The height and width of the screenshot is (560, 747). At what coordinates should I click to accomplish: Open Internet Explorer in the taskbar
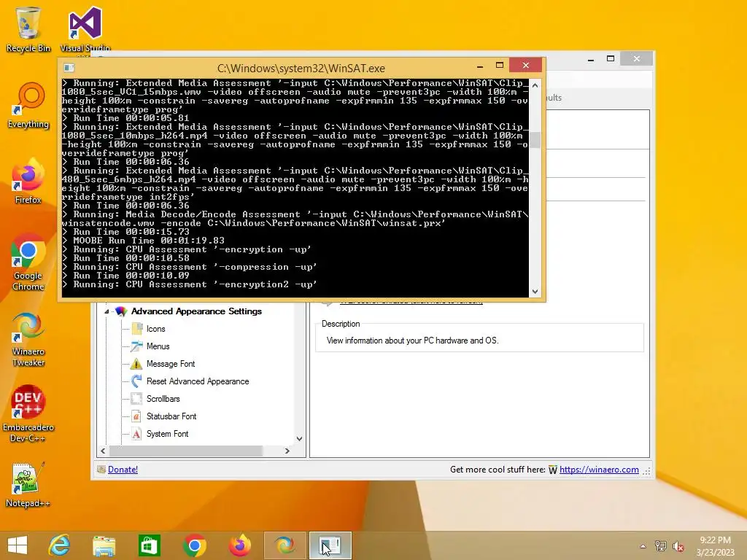click(x=60, y=545)
